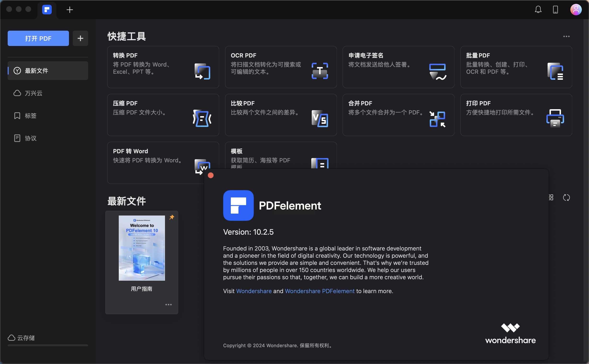The image size is (589, 364).
Task: Click the Convert PDF tool icon
Action: 202,71
